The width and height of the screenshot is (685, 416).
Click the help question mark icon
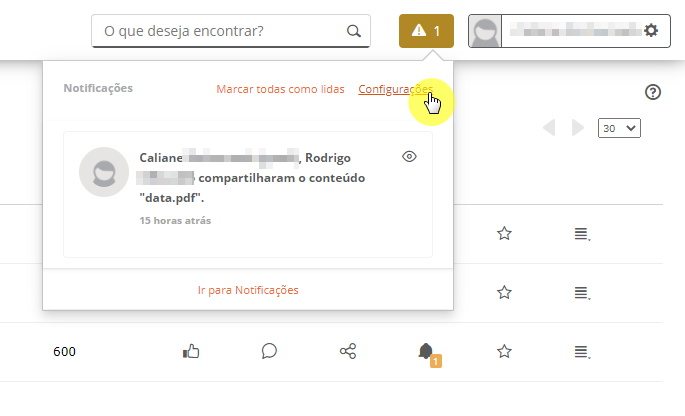[653, 92]
